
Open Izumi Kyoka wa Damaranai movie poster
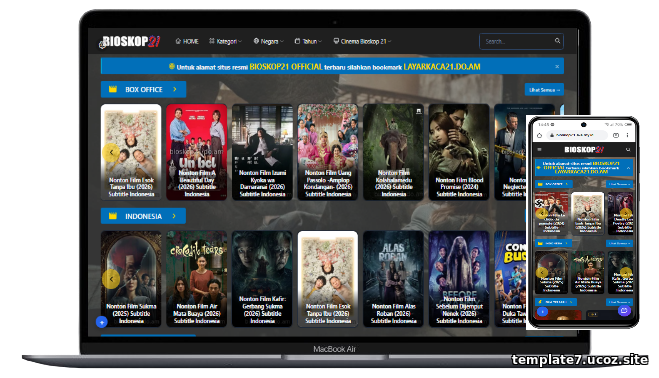pos(262,152)
